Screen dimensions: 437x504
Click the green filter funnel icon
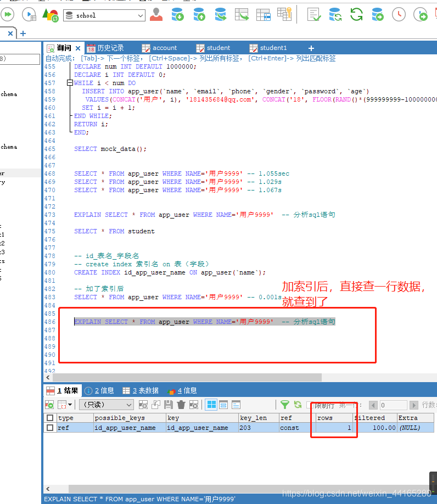click(285, 405)
